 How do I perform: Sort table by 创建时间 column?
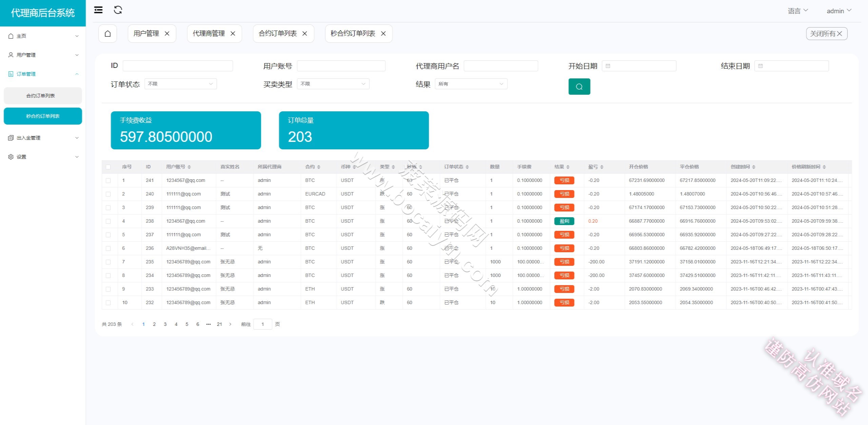[754, 167]
